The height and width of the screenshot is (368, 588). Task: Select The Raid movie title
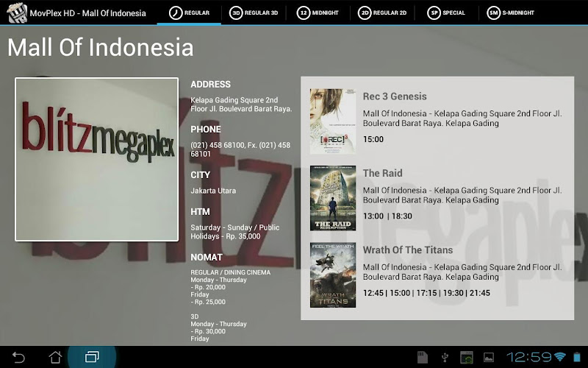pos(382,173)
